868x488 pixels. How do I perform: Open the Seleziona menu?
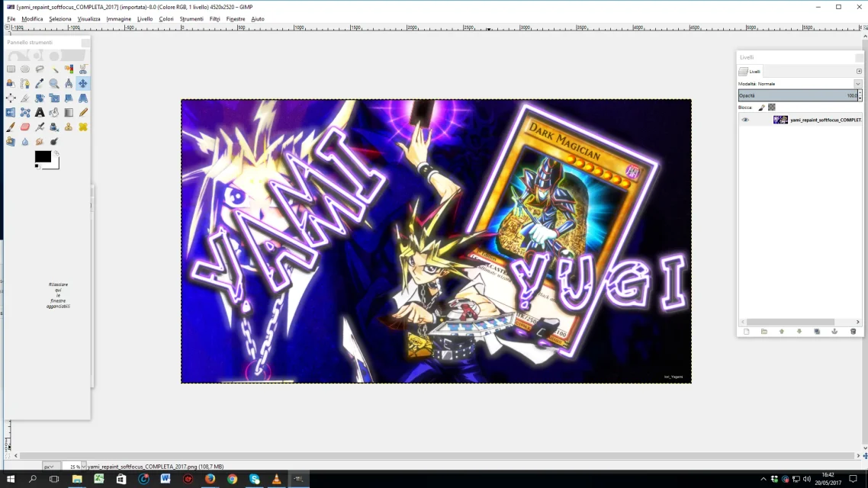[x=59, y=19]
